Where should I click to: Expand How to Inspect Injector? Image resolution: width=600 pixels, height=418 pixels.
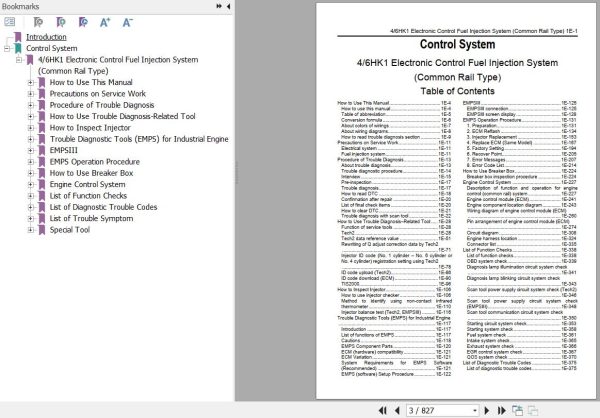tap(31, 128)
